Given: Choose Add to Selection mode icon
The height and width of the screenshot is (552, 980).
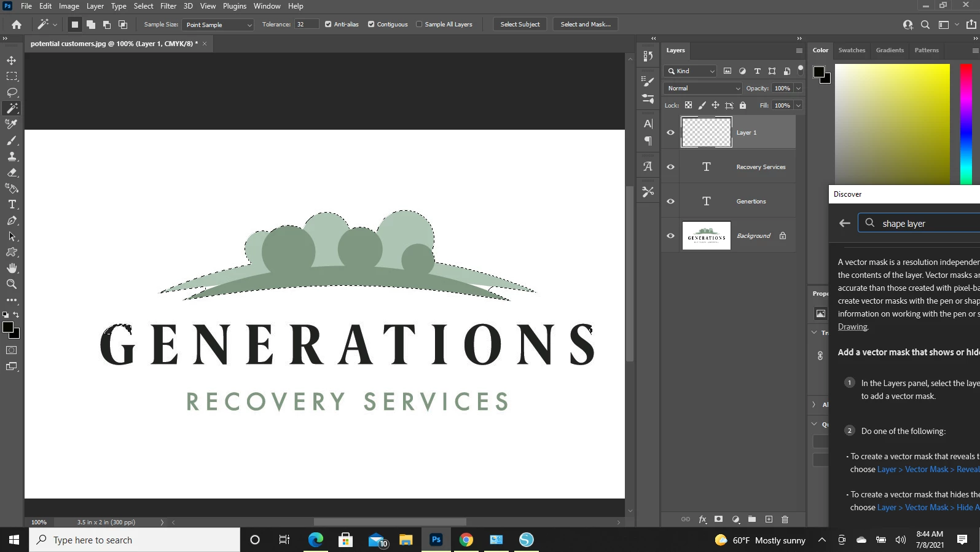Looking at the screenshot, I should tap(91, 25).
